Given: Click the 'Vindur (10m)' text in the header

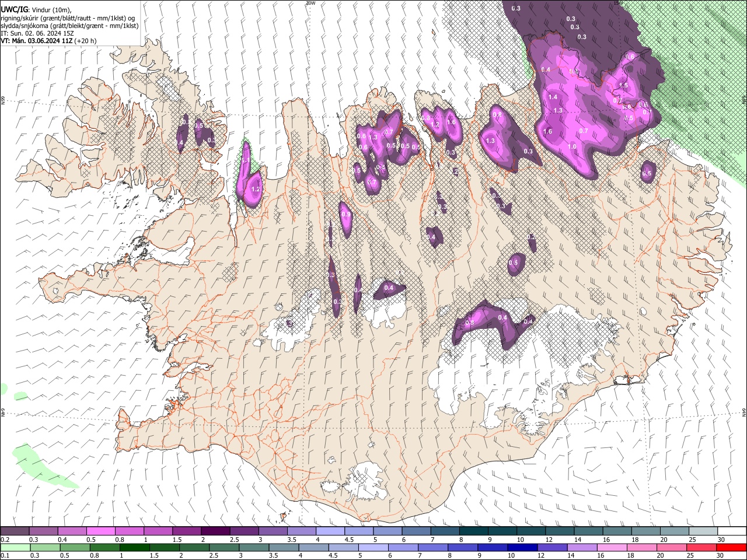Looking at the screenshot, I should 51,10.
